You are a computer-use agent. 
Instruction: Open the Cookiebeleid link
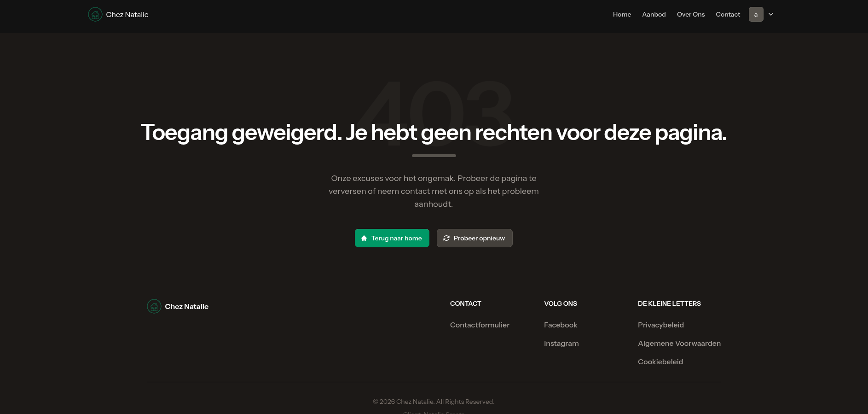point(660,362)
